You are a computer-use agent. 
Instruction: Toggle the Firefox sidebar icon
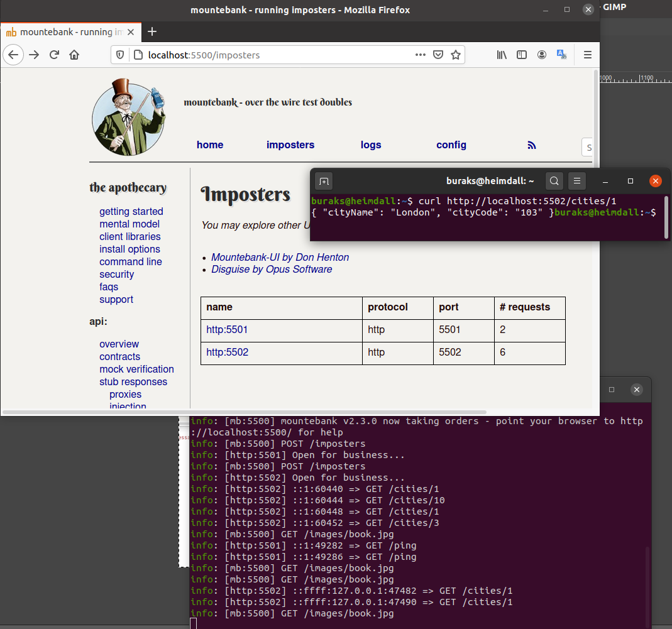click(x=522, y=55)
